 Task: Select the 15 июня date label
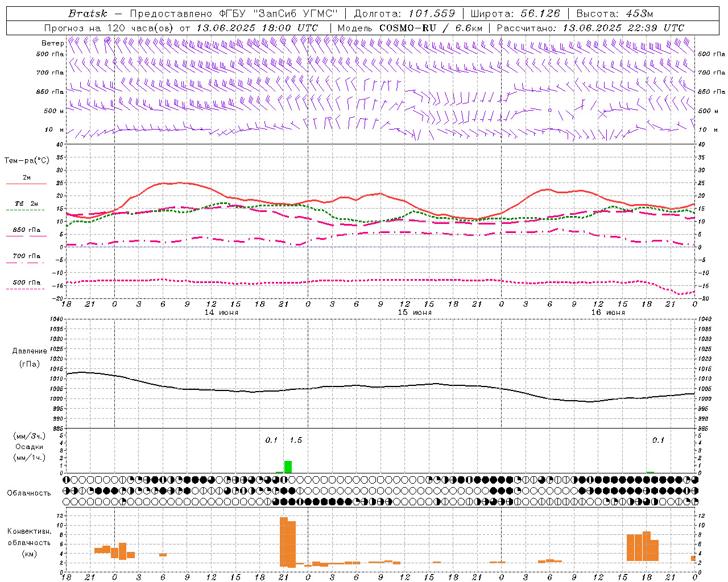click(x=415, y=312)
